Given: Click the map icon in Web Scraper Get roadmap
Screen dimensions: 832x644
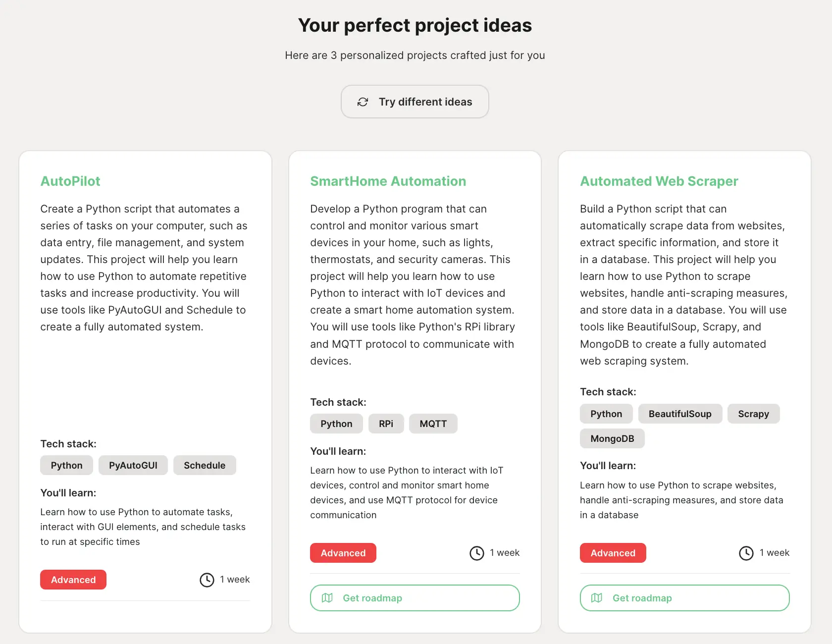Looking at the screenshot, I should pyautogui.click(x=597, y=598).
